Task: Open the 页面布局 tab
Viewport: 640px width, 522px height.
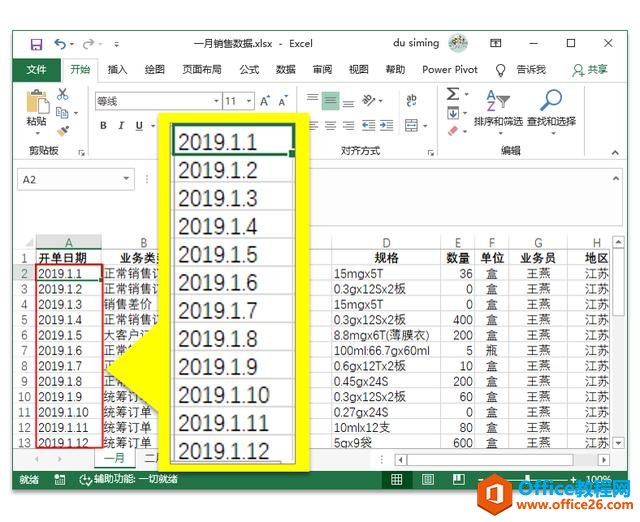Action: click(202, 69)
